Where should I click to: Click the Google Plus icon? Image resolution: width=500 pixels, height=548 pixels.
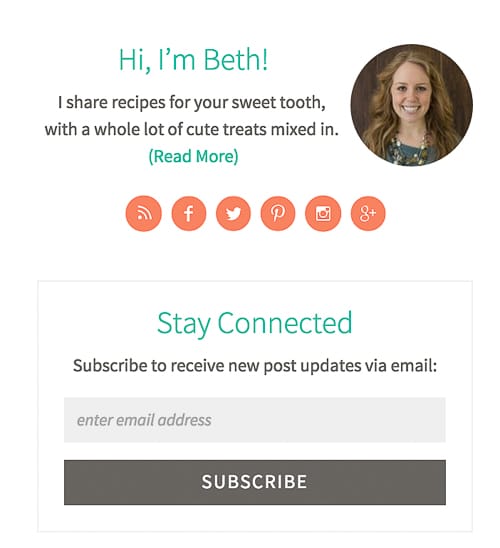(368, 213)
